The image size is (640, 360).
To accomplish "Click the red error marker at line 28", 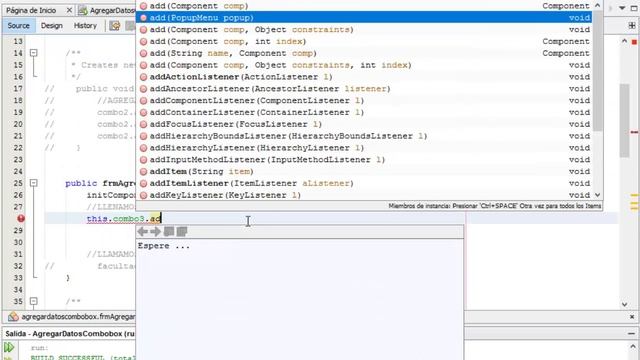I will point(21,219).
